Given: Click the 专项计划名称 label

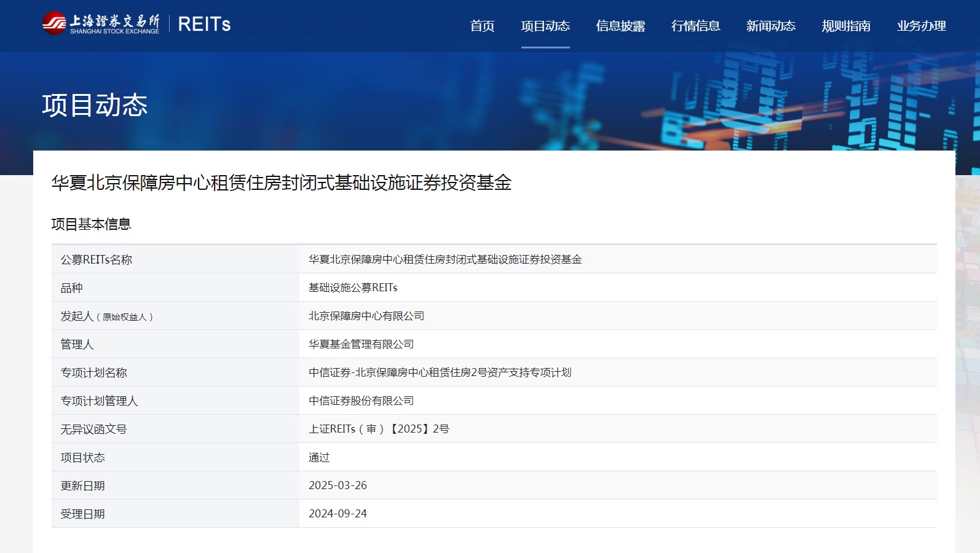Looking at the screenshot, I should click(93, 372).
